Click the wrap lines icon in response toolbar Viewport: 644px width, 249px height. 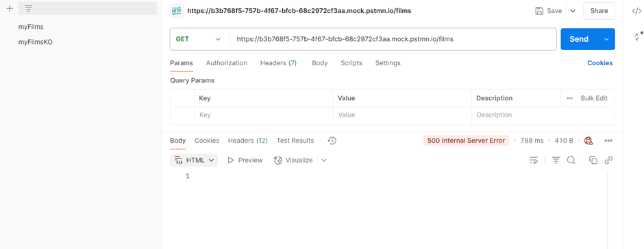pos(533,161)
